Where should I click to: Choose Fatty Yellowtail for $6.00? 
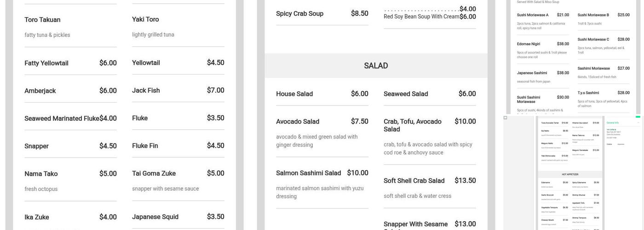46,63
